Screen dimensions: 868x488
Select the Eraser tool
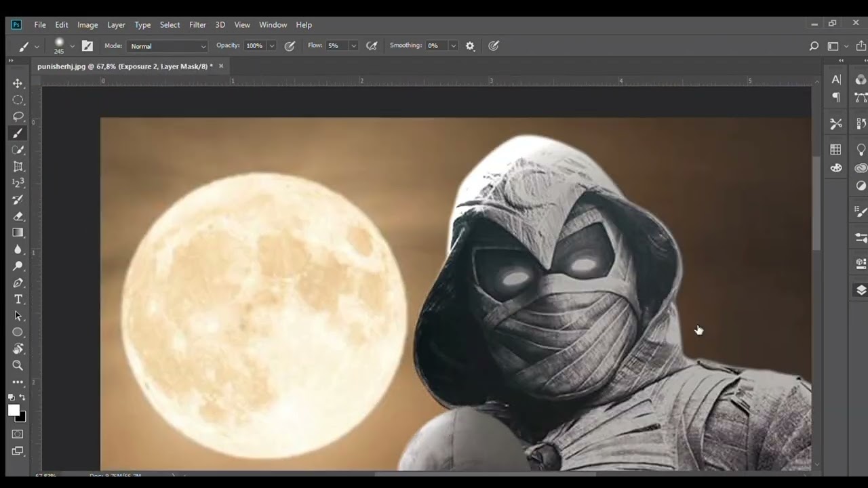(18, 216)
